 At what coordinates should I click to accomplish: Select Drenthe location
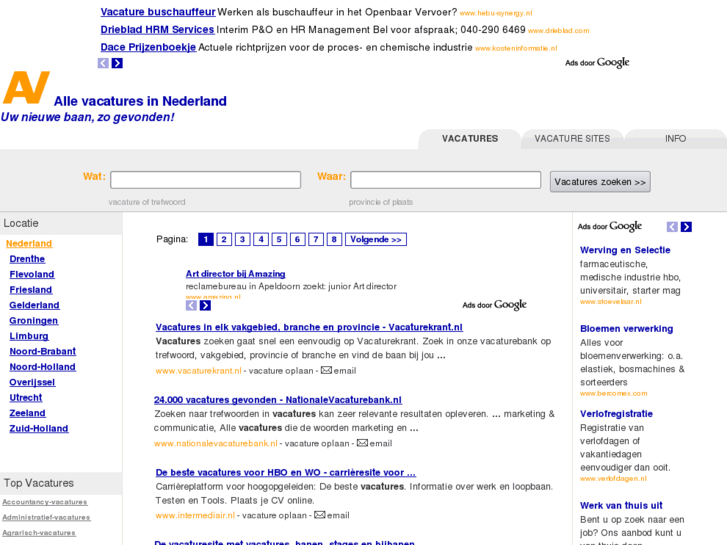tap(27, 259)
